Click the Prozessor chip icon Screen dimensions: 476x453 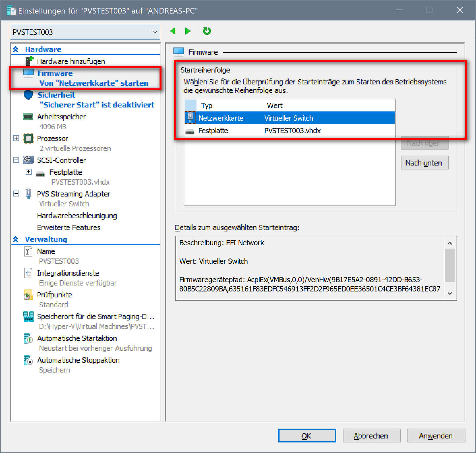click(x=28, y=138)
